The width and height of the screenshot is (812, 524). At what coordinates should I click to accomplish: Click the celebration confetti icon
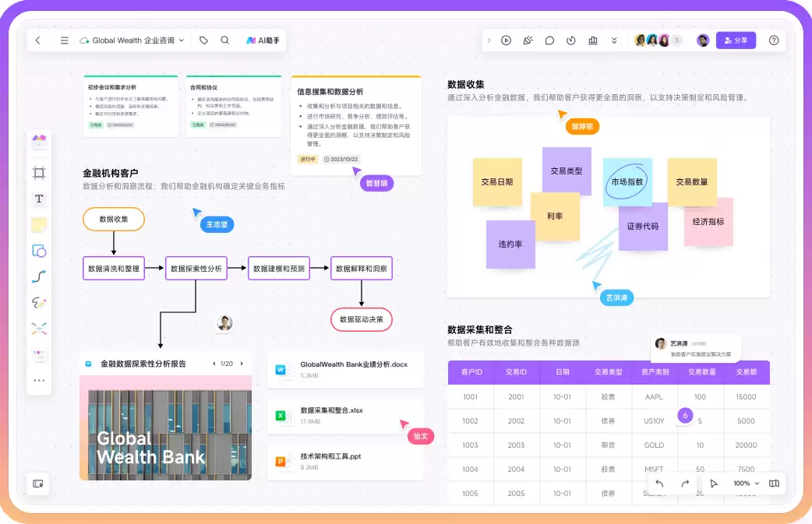click(528, 40)
